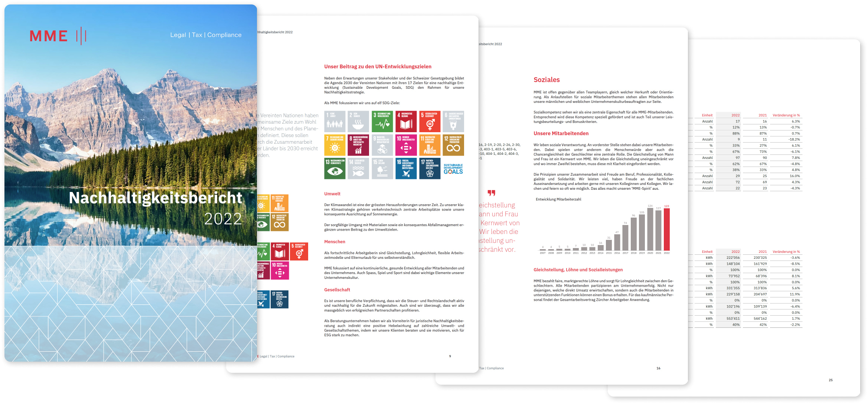This screenshot has height=404, width=868.
Task: Select SDG 4 Hochwertige Bildung in the large grid
Action: click(x=406, y=121)
